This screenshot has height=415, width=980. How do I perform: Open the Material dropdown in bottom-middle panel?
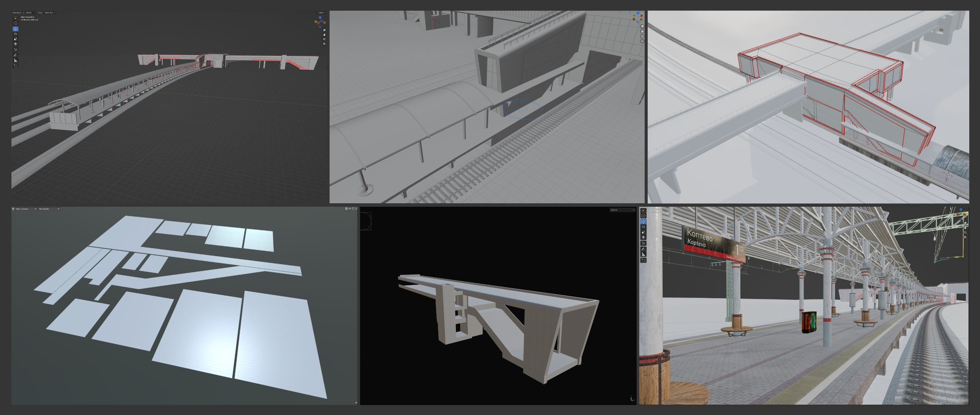click(x=622, y=210)
